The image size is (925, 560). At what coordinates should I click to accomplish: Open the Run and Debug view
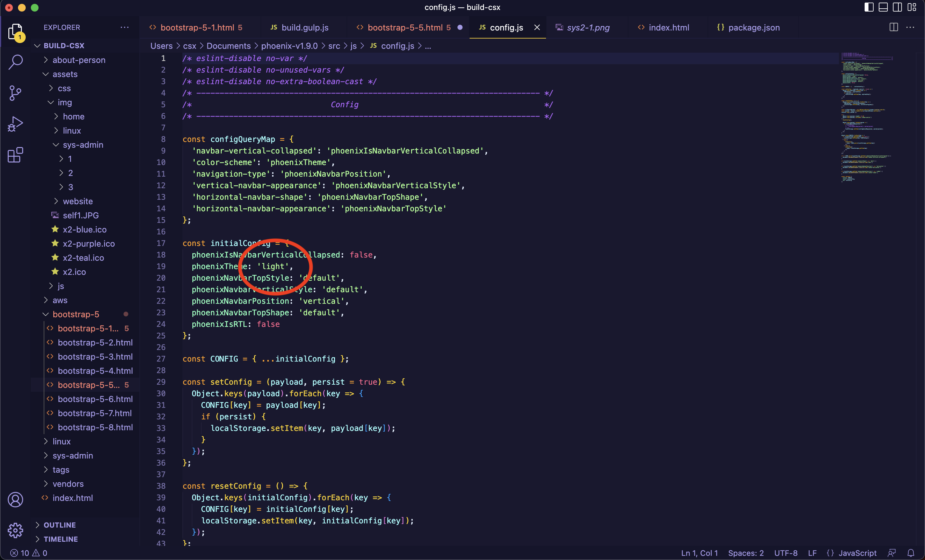point(15,124)
